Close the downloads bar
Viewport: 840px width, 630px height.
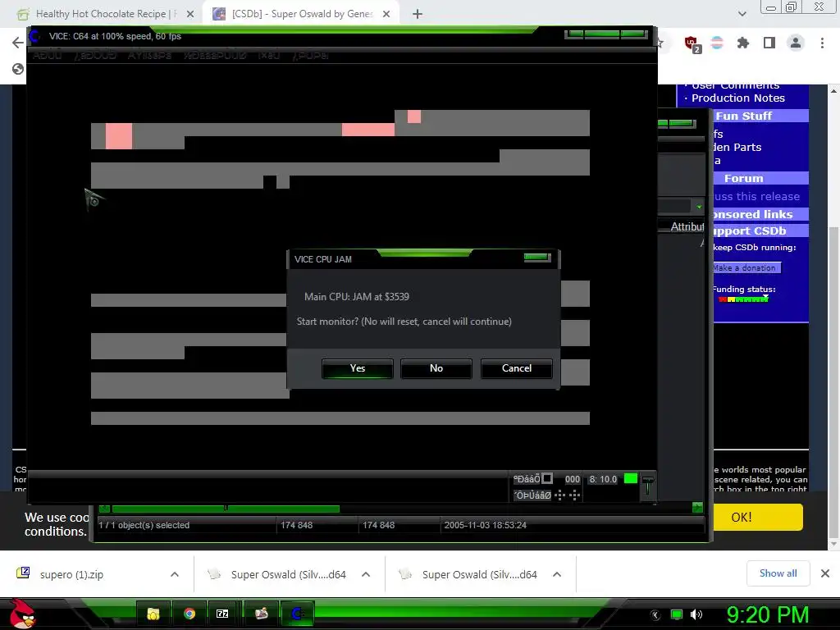[825, 573]
